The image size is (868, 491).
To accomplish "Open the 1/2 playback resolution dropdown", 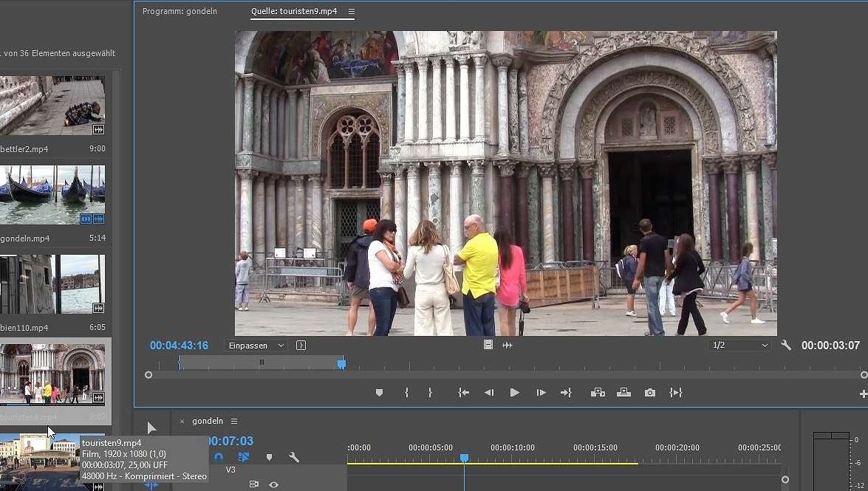I will 739,345.
